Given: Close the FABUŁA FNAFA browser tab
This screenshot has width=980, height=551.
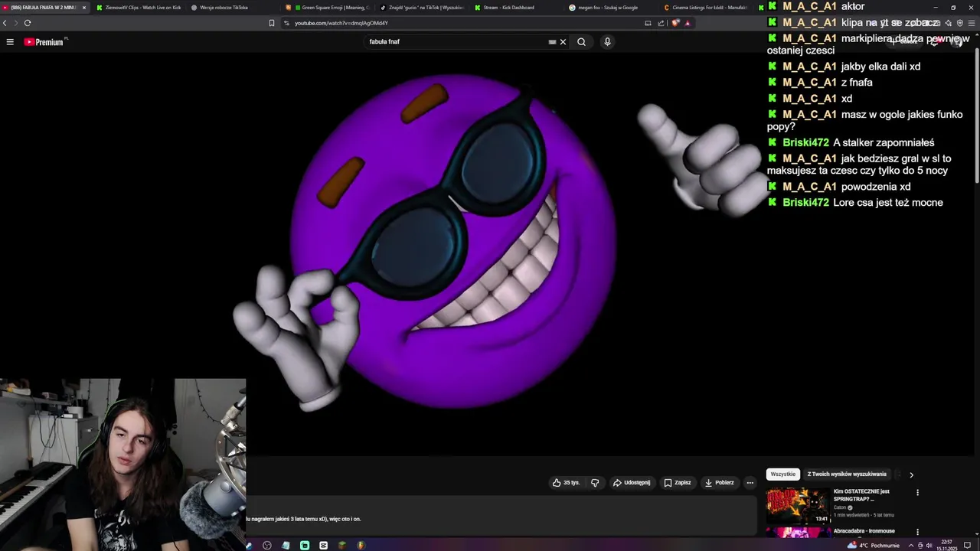Looking at the screenshot, I should [x=84, y=8].
